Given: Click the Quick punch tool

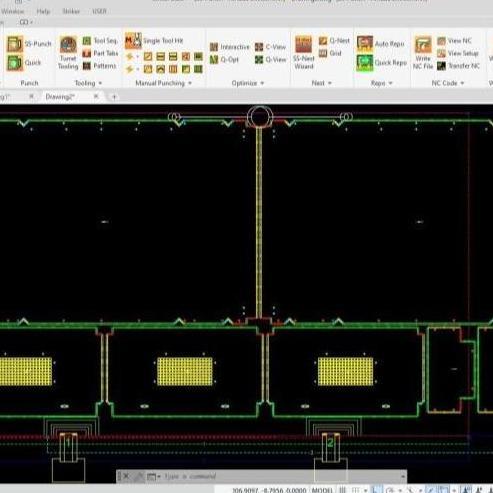Looking at the screenshot, I should click(x=24, y=63).
